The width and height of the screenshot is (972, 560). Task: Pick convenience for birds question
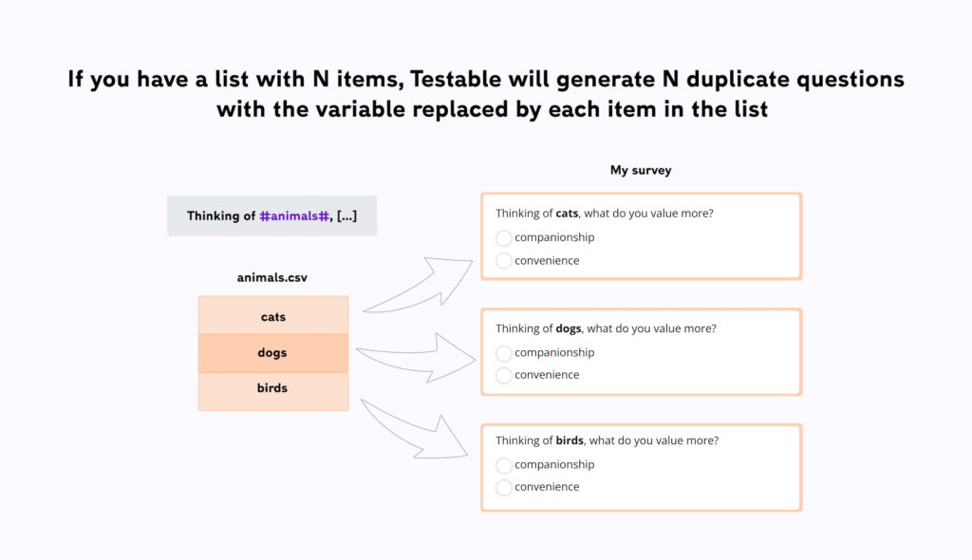click(503, 488)
